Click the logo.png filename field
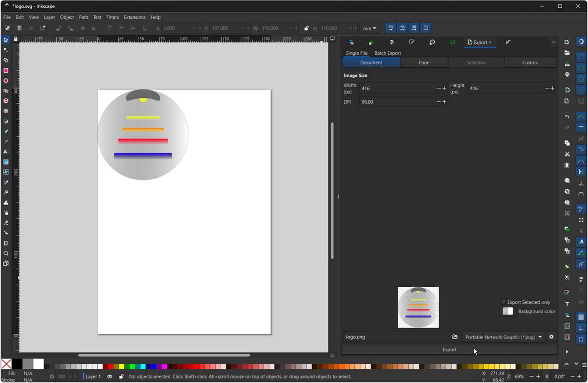 coord(396,337)
